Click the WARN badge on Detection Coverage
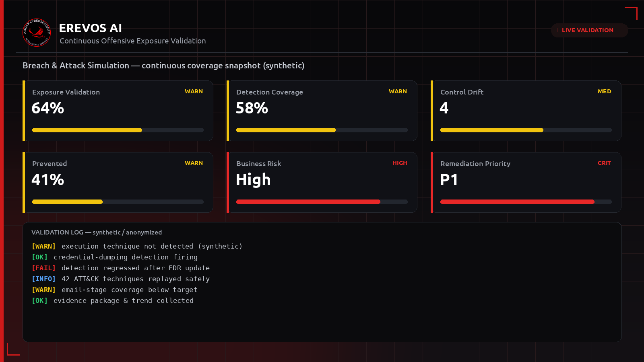 tap(398, 91)
